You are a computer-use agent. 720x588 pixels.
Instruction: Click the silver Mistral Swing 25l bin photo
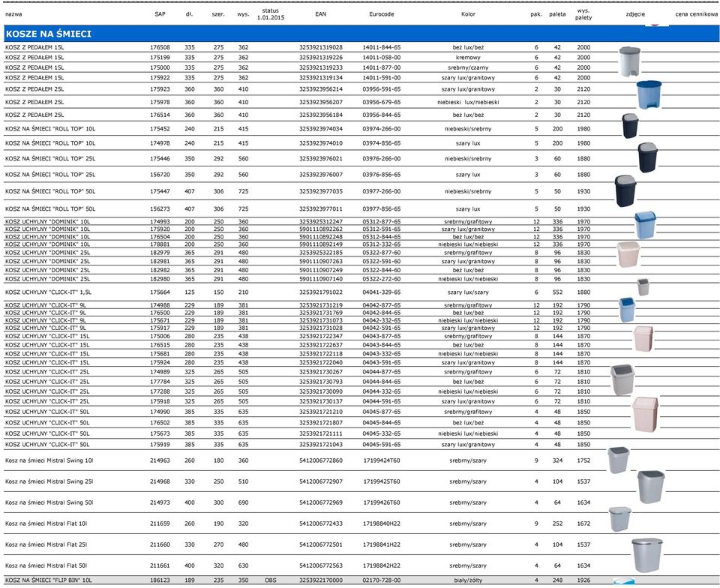tap(651, 487)
